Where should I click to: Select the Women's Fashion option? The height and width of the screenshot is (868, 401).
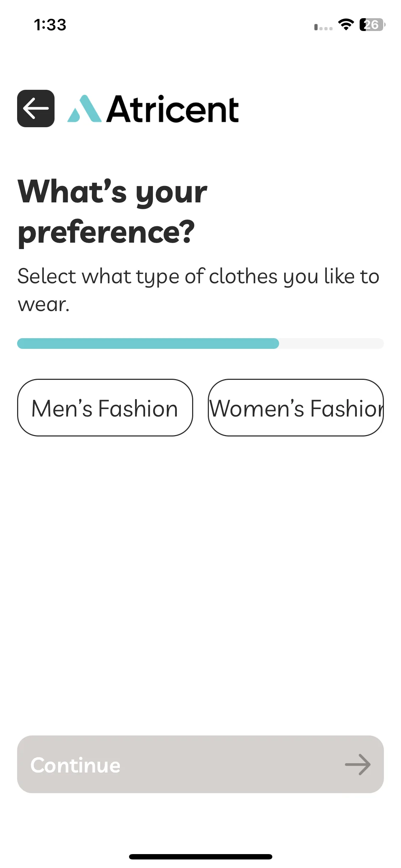point(296,408)
